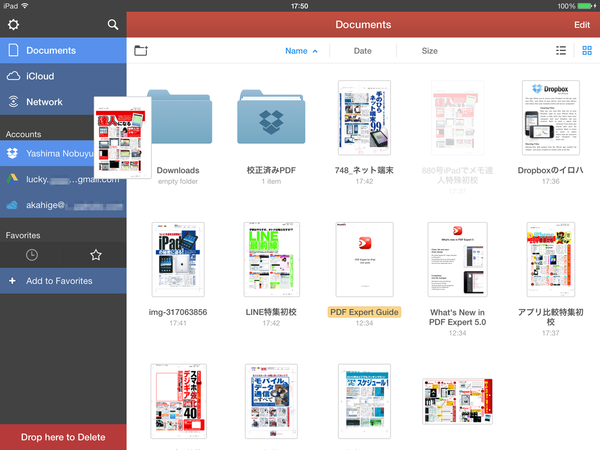The width and height of the screenshot is (600, 450).
Task: Open the DropboxのイロハPDF thumbnail
Action: [x=551, y=117]
